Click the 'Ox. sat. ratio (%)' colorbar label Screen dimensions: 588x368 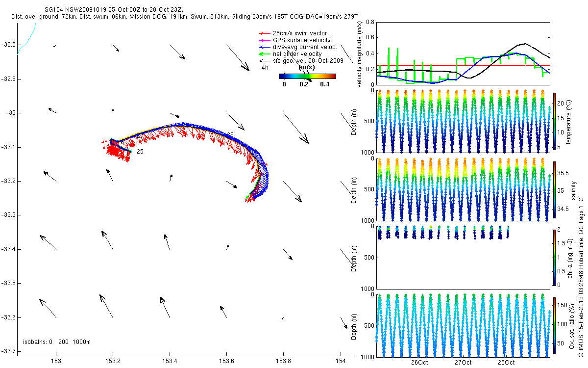573,325
